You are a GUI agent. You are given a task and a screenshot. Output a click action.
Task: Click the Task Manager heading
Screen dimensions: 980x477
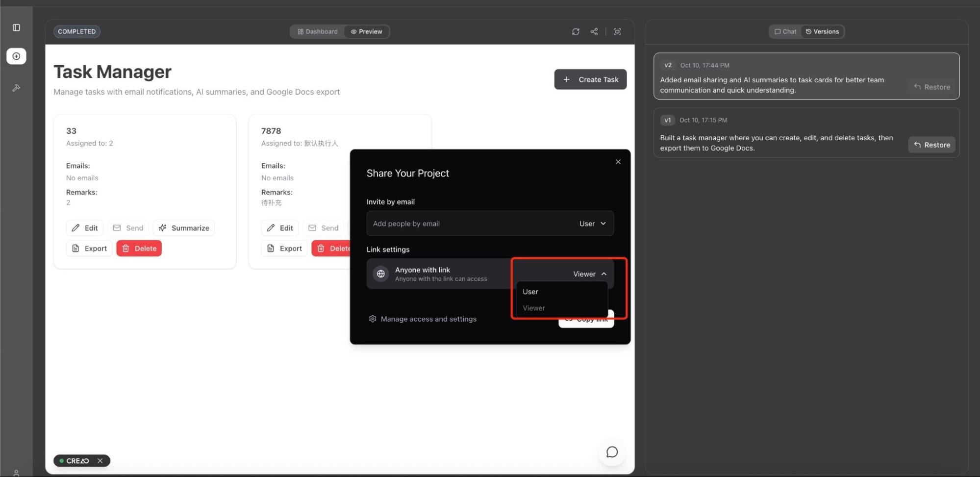(x=112, y=72)
